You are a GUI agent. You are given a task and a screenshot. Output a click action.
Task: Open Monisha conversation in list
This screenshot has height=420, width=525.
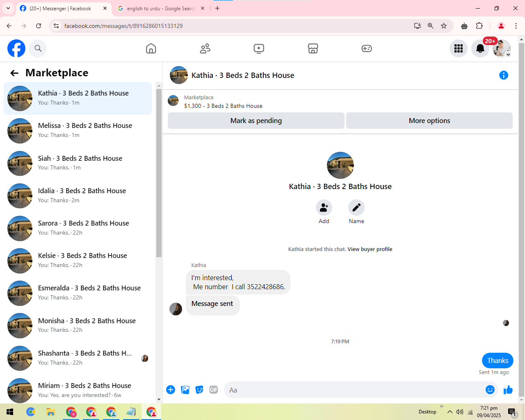78,326
